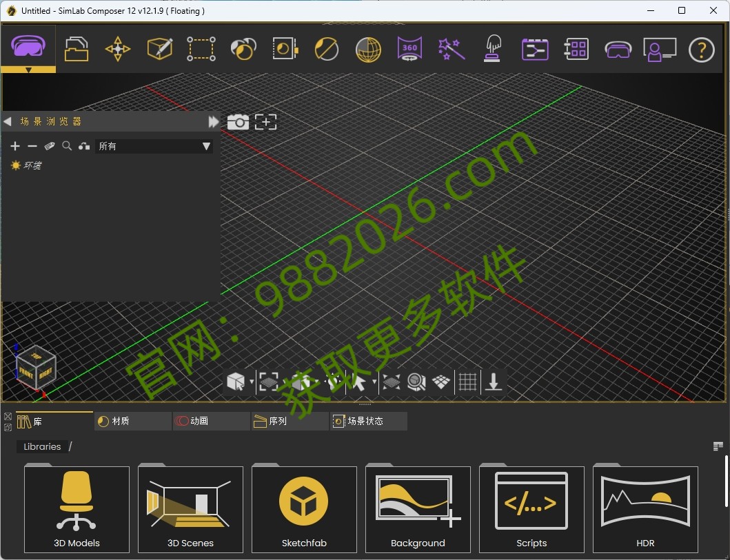
Task: Open the 3D Scenes library folder
Action: pos(190,509)
